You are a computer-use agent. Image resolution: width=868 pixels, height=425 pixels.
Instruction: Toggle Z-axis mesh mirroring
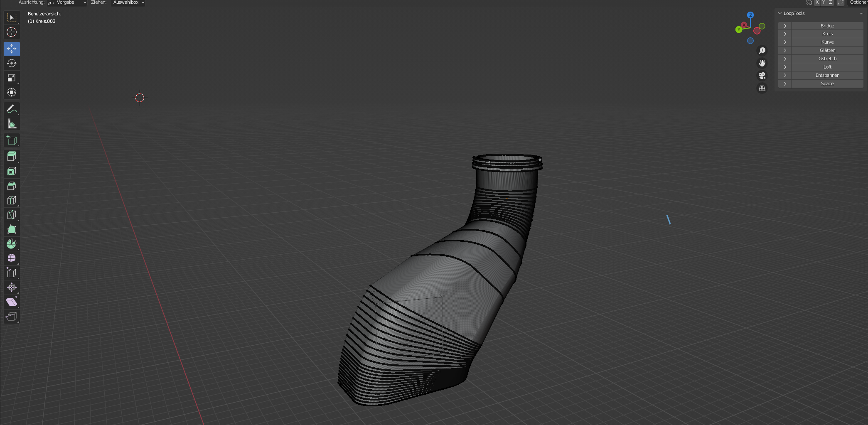pyautogui.click(x=831, y=2)
